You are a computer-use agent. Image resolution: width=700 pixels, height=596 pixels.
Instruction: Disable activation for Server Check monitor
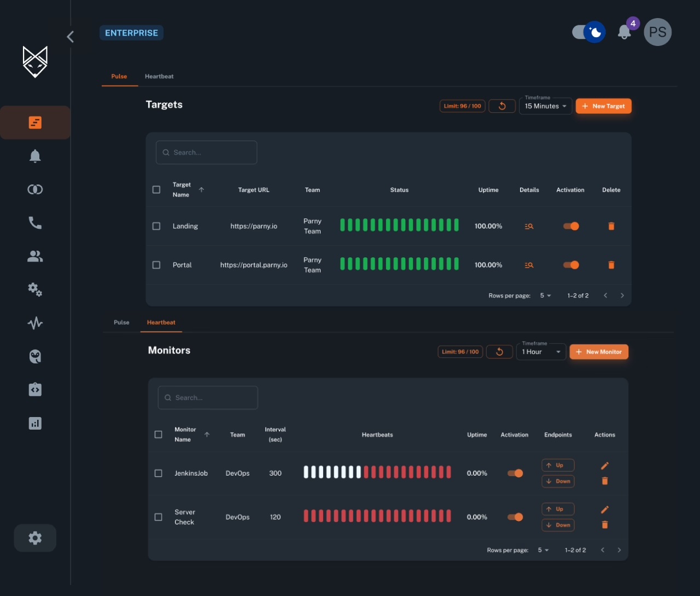[x=515, y=517]
